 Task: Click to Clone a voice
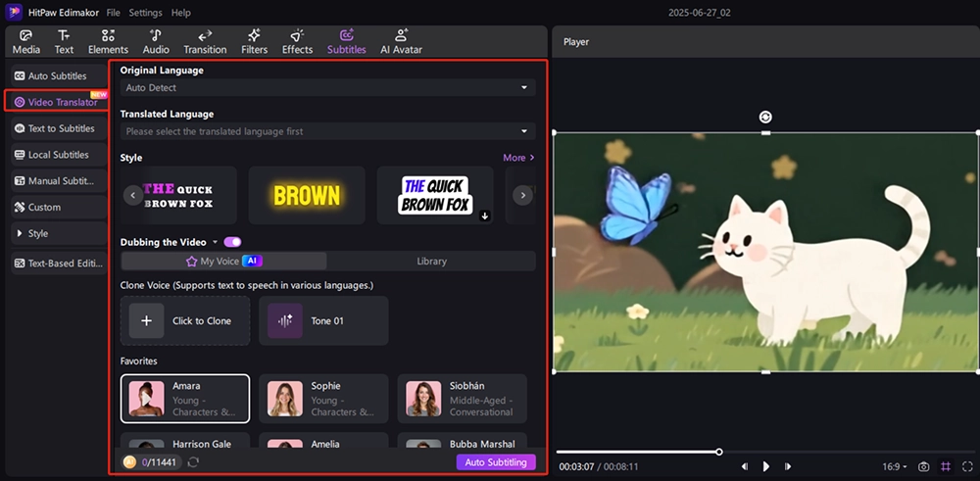coord(185,320)
